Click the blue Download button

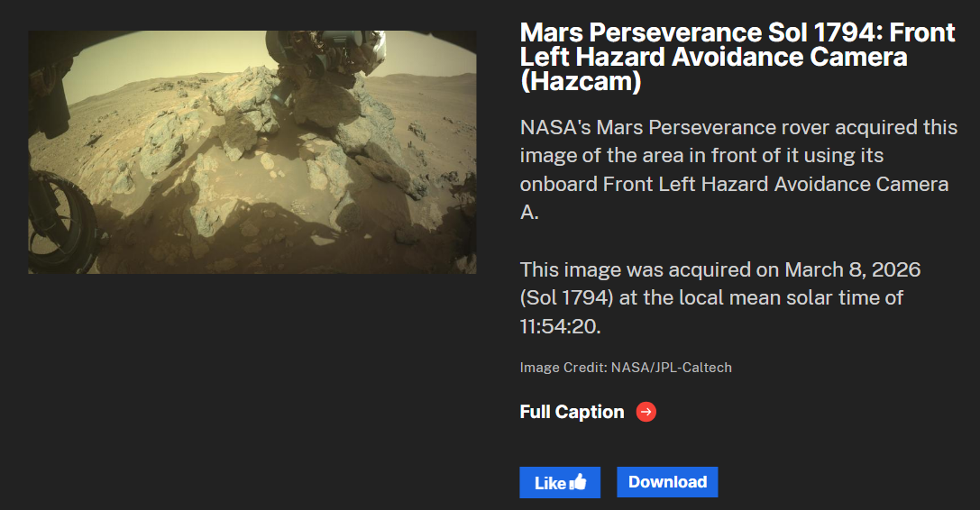point(667,482)
